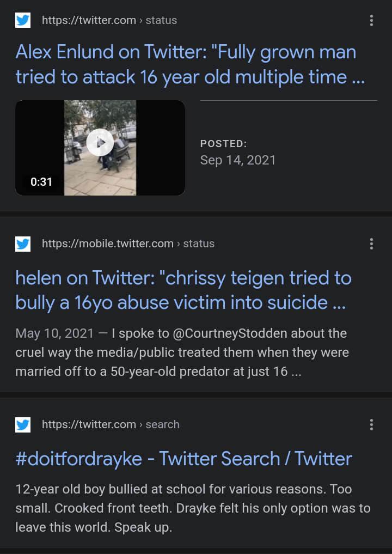Click the Twitter favicon of the #doitfordrayke result

(x=23, y=424)
